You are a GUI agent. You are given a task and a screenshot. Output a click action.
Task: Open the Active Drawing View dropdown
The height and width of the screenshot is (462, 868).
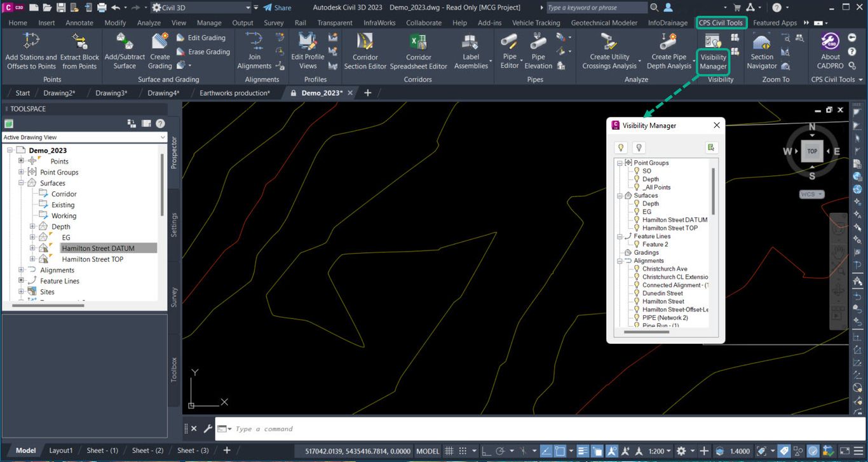tap(163, 137)
